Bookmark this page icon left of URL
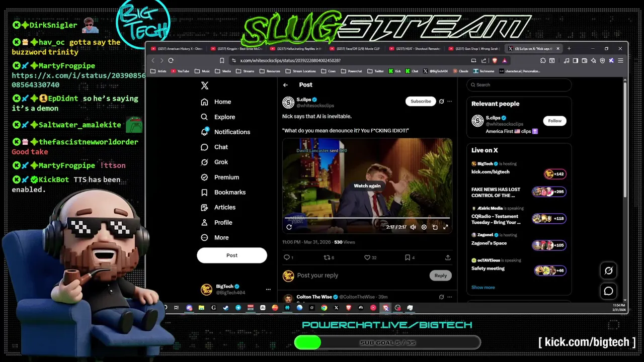644x362 pixels. tap(222, 60)
